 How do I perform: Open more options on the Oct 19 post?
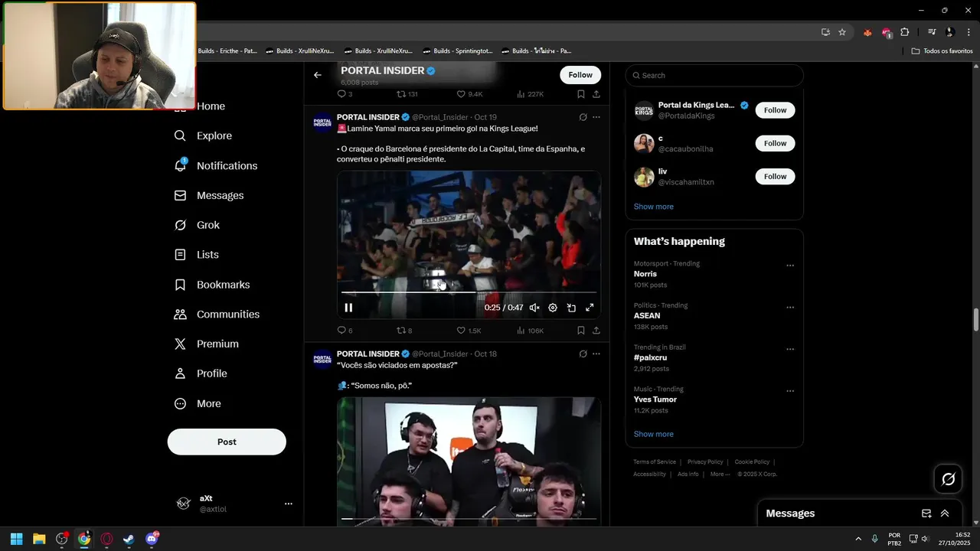pyautogui.click(x=596, y=117)
